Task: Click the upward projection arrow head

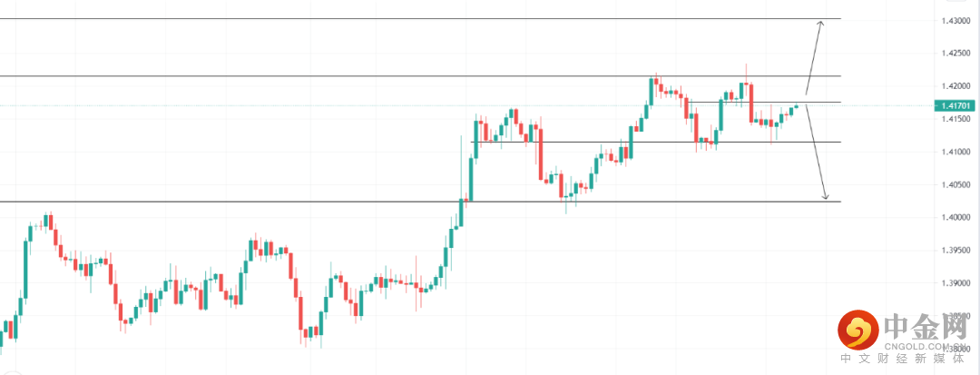Action: [820, 24]
